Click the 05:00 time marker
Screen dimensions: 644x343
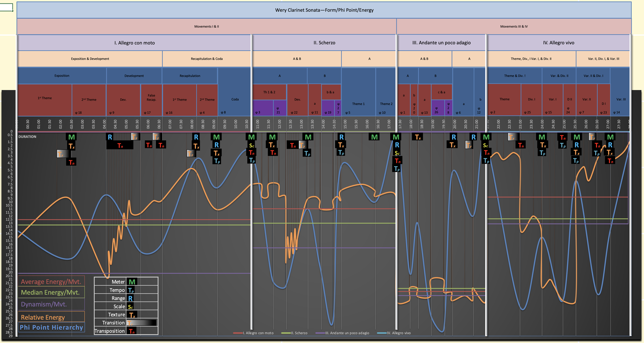[126, 124]
